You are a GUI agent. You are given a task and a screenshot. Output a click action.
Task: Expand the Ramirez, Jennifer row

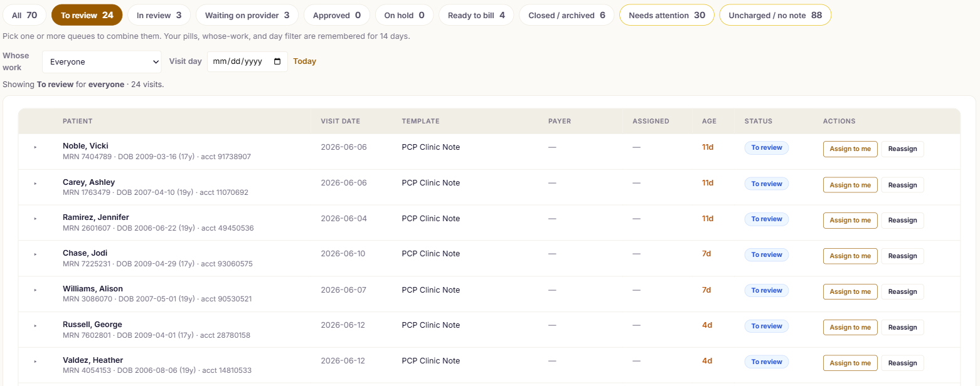[x=35, y=219]
